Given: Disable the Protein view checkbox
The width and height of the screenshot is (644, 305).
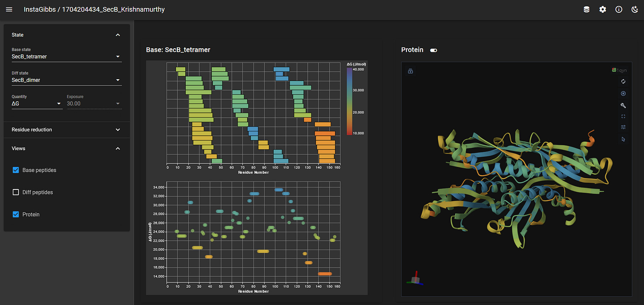Looking at the screenshot, I should click(x=15, y=214).
